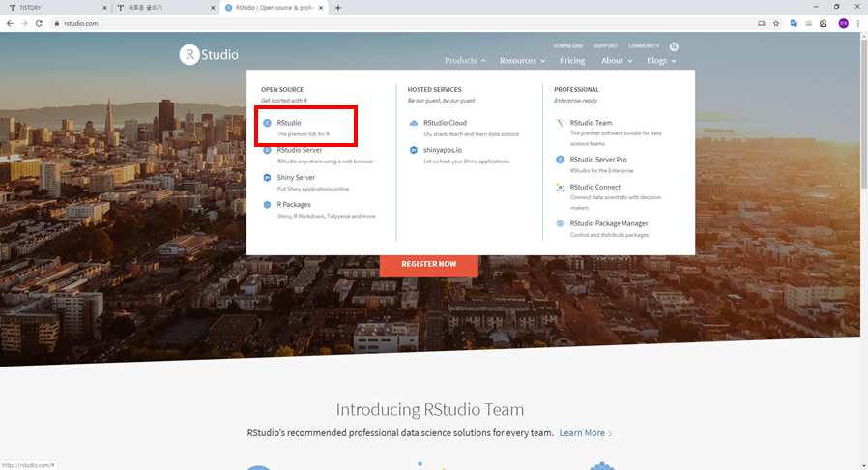Click the RStudio Package Manager icon

click(x=561, y=223)
